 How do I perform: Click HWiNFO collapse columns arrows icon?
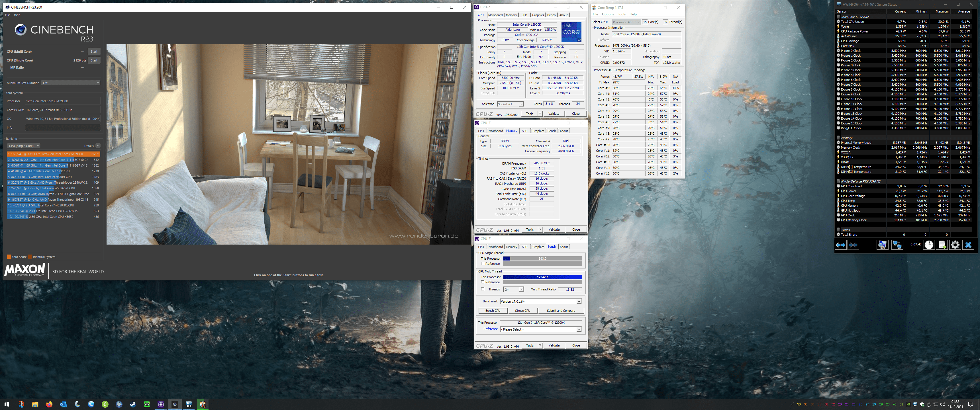(x=853, y=245)
